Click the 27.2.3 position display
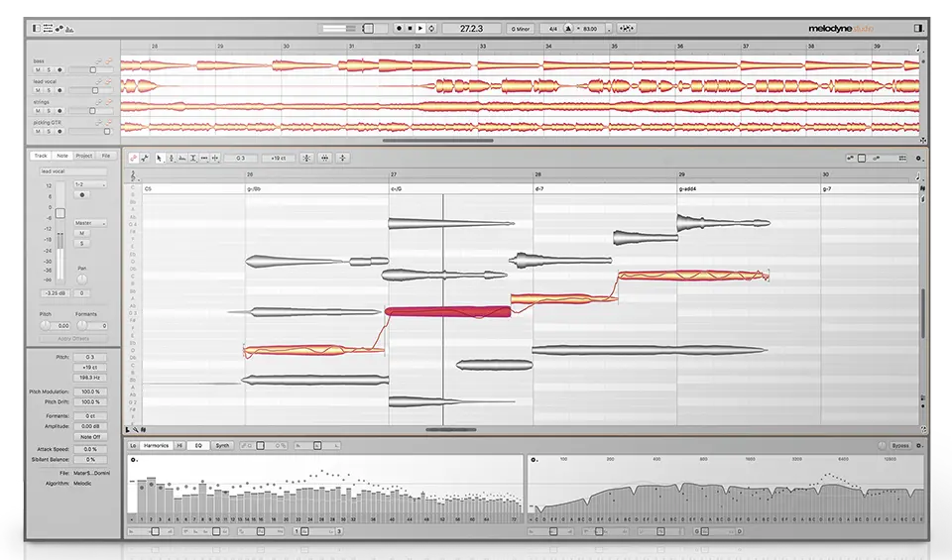 472,28
